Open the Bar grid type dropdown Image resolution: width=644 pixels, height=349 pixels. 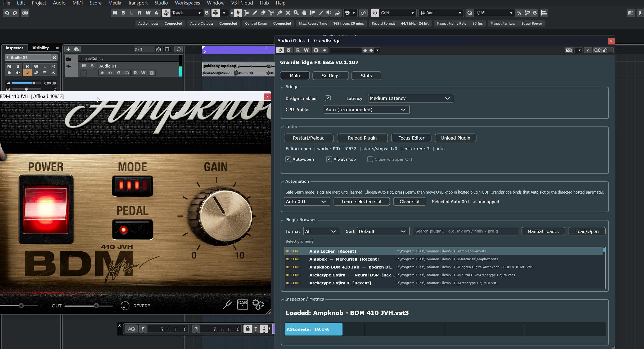click(441, 13)
